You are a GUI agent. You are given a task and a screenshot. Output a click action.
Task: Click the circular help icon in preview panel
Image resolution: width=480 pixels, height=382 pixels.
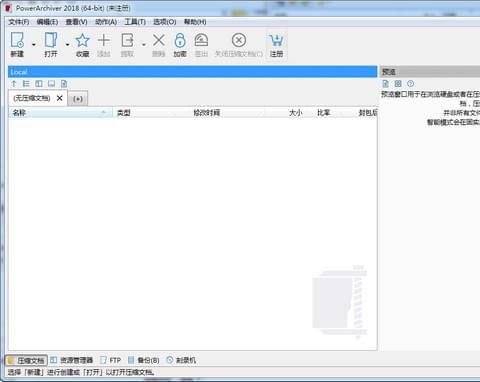point(410,84)
